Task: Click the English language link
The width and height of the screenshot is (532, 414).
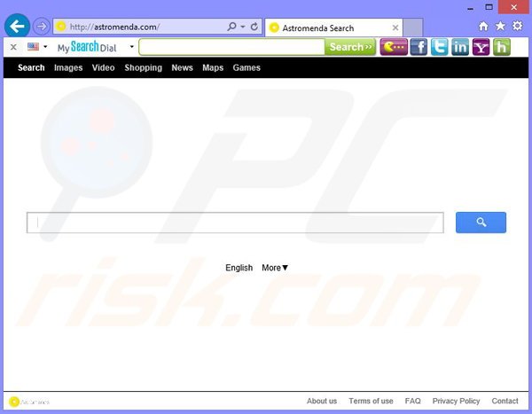Action: click(239, 268)
